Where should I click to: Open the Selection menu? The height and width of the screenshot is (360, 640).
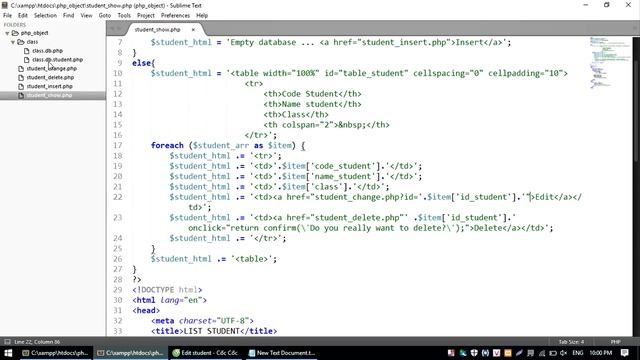pyautogui.click(x=45, y=16)
